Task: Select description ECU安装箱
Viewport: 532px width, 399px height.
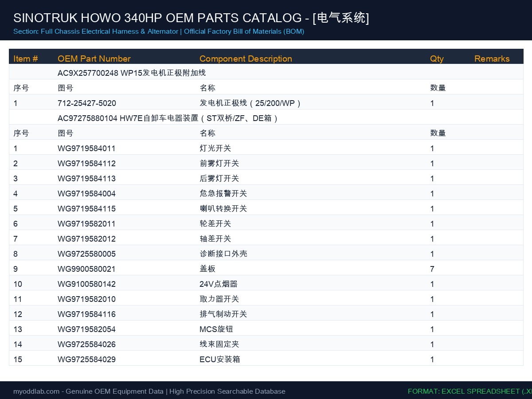Action: click(x=220, y=360)
